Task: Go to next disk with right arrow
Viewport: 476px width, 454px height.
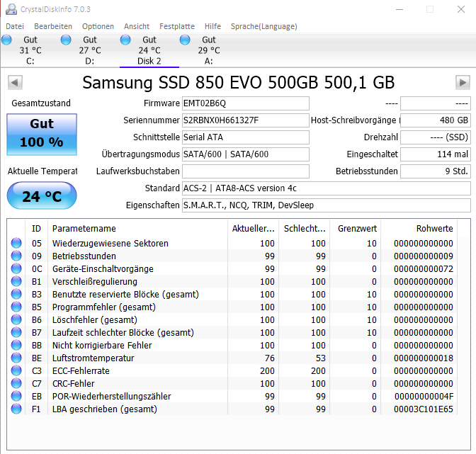Action: click(463, 83)
